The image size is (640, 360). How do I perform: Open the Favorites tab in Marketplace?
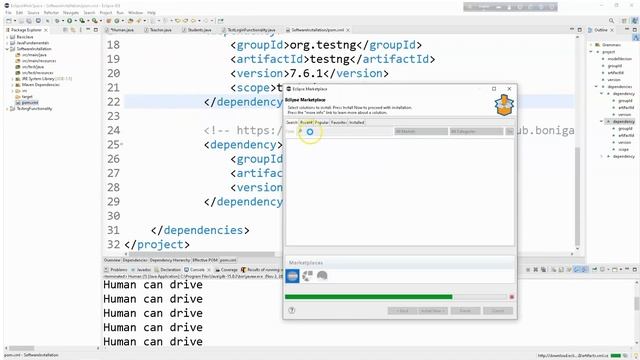coord(338,122)
